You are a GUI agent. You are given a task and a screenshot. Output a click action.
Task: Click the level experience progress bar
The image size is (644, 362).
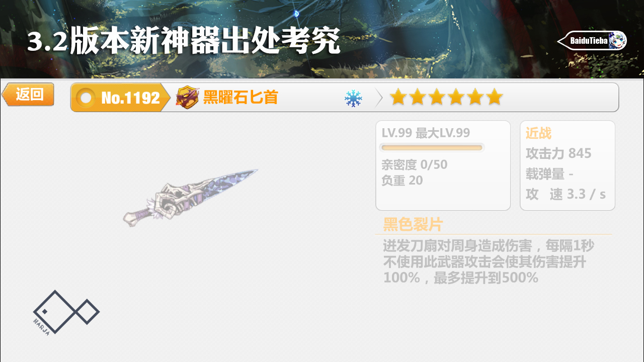432,147
